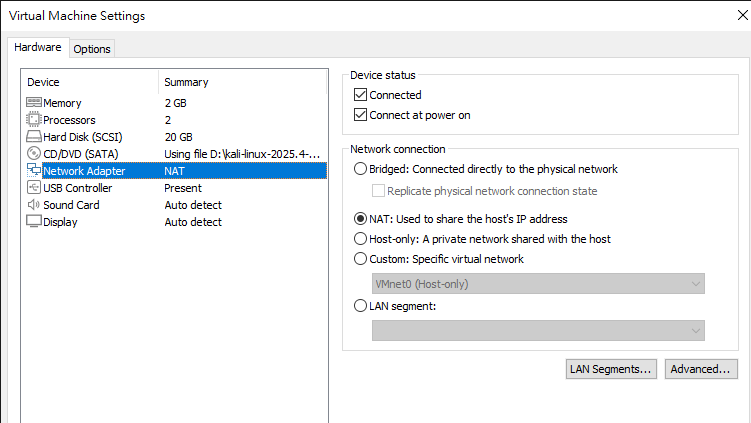
Task: Click the Processors chip icon
Action: [x=33, y=120]
